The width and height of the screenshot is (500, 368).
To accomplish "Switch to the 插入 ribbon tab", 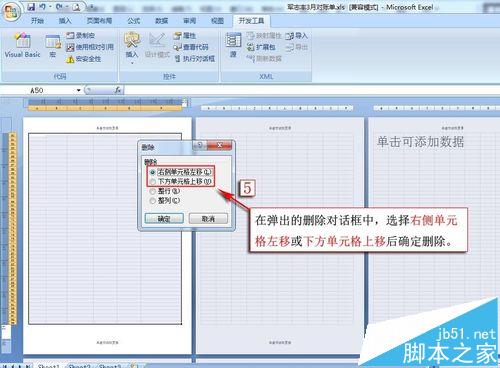I will point(65,21).
